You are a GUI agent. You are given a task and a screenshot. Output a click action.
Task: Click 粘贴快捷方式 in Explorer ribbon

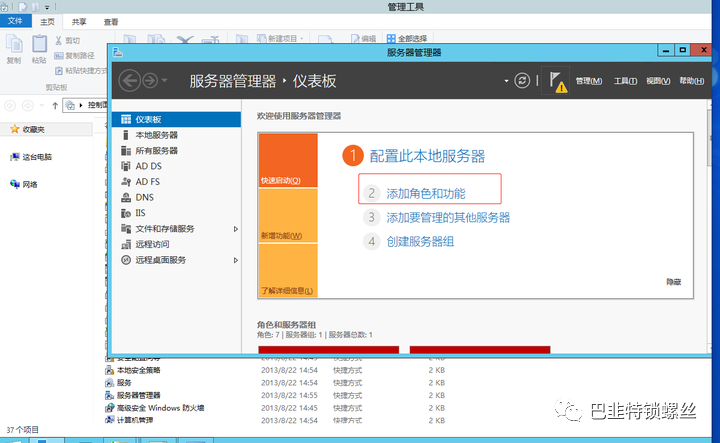[x=81, y=71]
